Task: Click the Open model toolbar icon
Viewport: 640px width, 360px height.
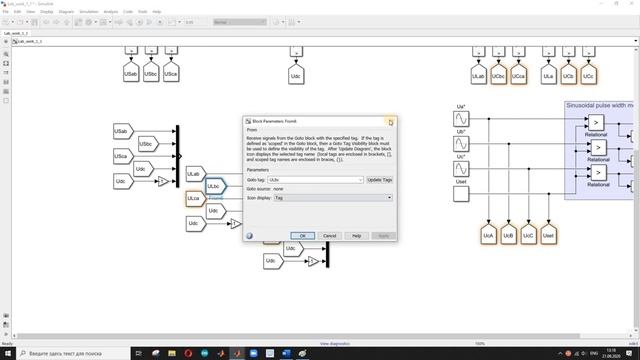Action: coord(20,22)
